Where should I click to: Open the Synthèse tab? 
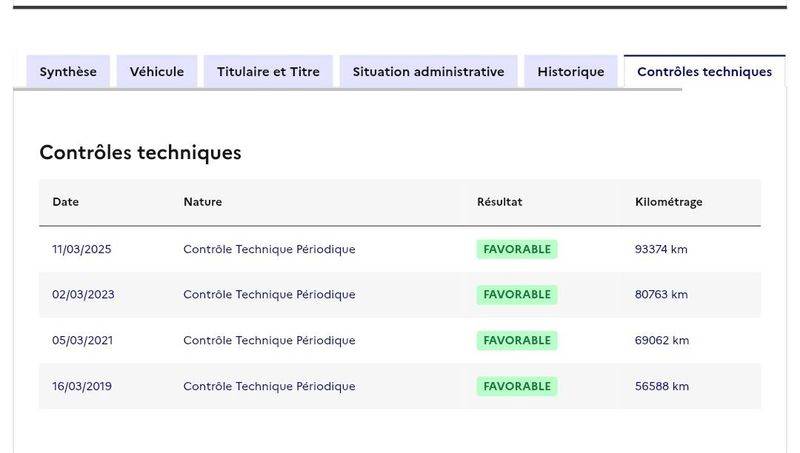[x=68, y=72]
